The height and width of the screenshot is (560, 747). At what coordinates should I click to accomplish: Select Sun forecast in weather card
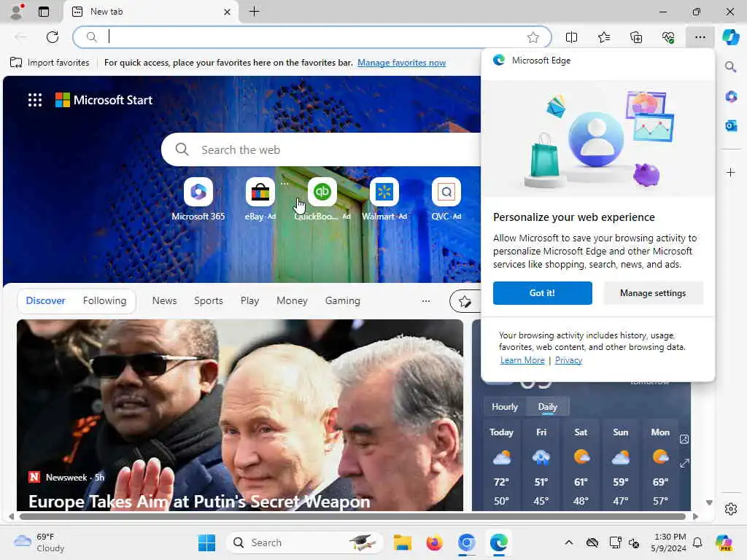(x=620, y=466)
